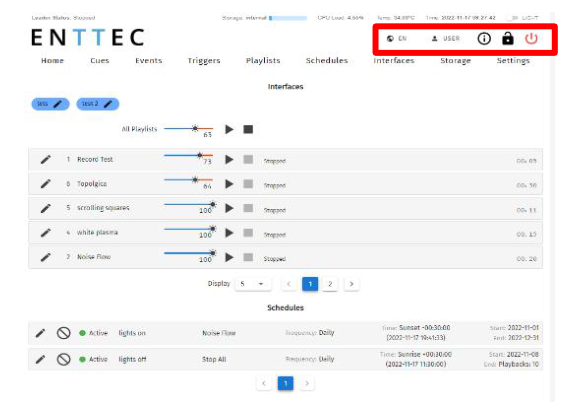Edit the lights on schedule
570x414 pixels.
pyautogui.click(x=40, y=333)
